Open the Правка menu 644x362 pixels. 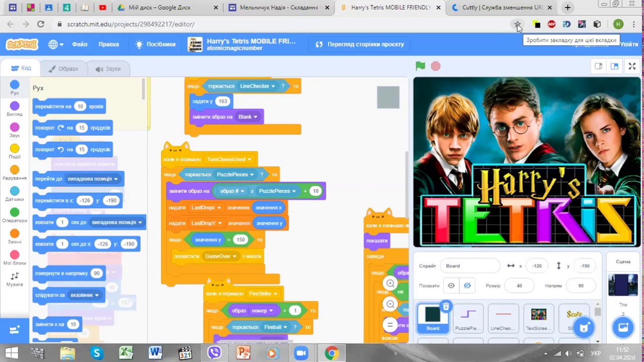(109, 44)
